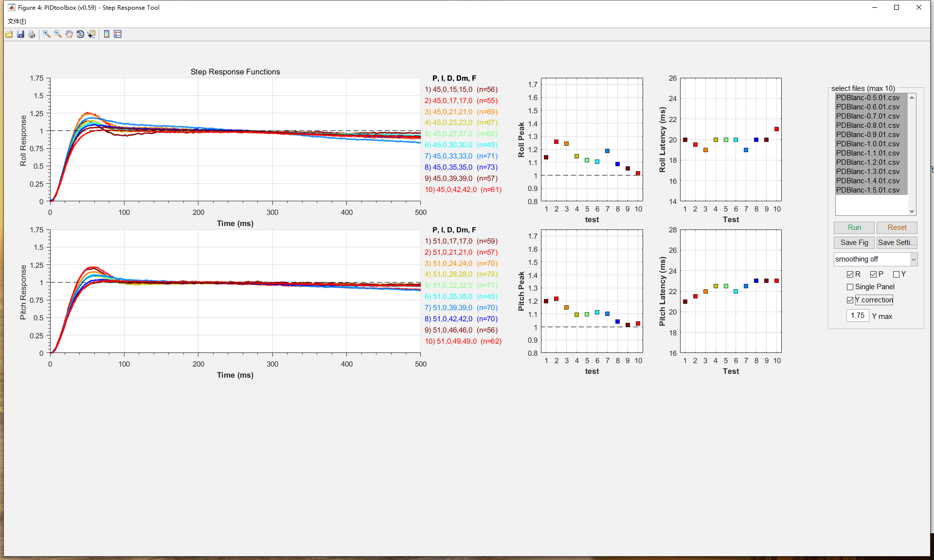
Task: Click the Open File folder icon
Action: [x=9, y=34]
